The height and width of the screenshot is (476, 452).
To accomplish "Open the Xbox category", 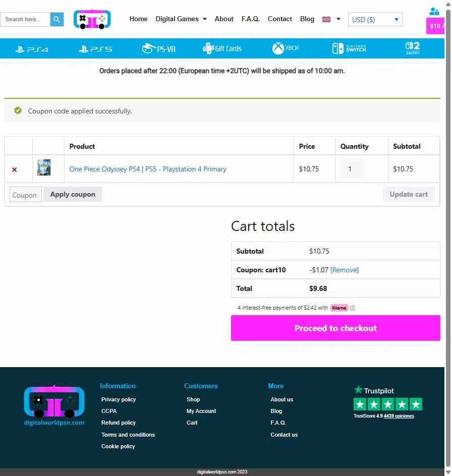I will (x=286, y=48).
